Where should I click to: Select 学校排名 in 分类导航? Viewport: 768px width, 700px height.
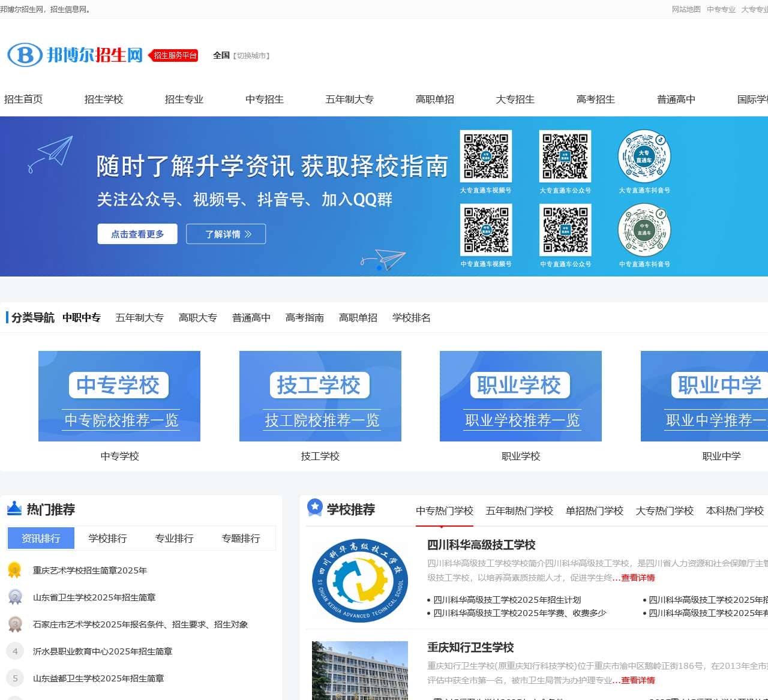(x=410, y=317)
